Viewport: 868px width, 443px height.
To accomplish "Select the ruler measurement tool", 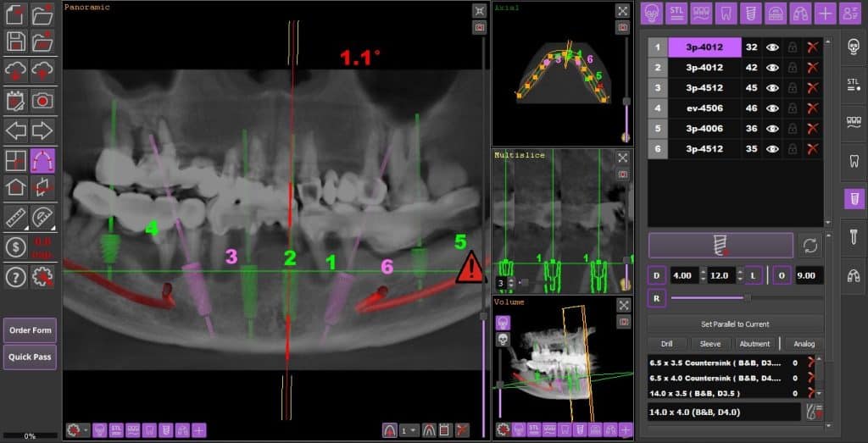I will tap(16, 218).
